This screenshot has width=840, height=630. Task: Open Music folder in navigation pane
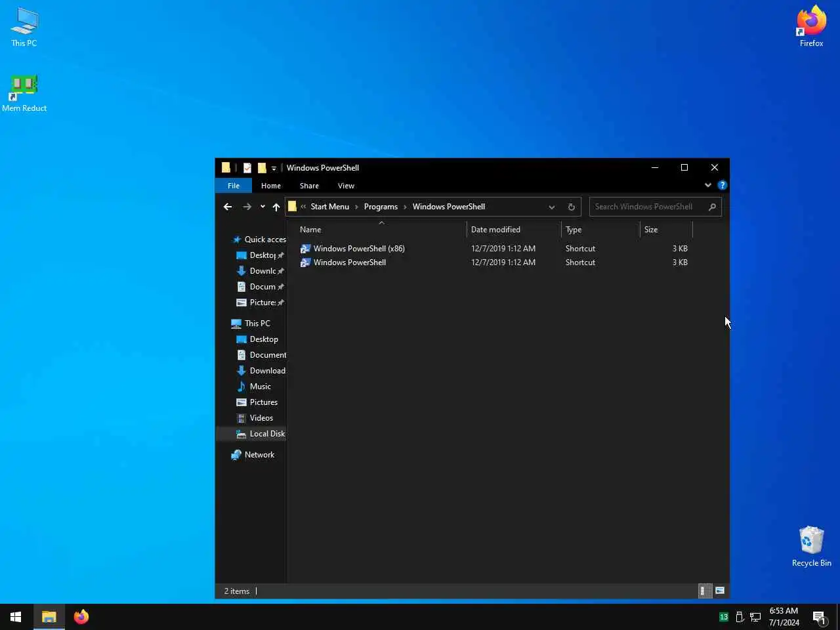click(x=253, y=387)
